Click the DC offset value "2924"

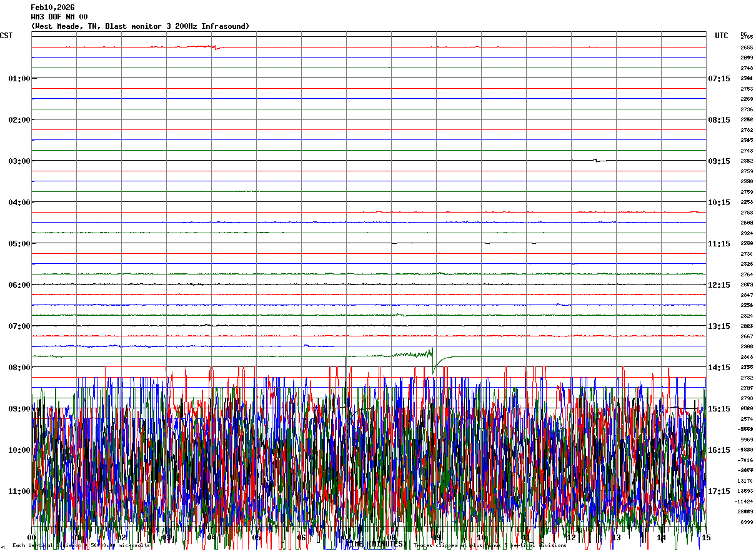click(747, 233)
